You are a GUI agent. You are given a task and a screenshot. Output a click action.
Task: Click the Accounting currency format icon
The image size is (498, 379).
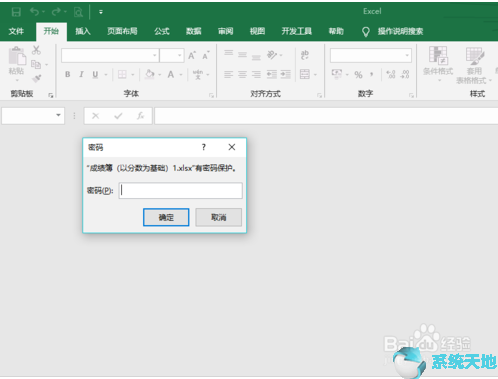[337, 74]
